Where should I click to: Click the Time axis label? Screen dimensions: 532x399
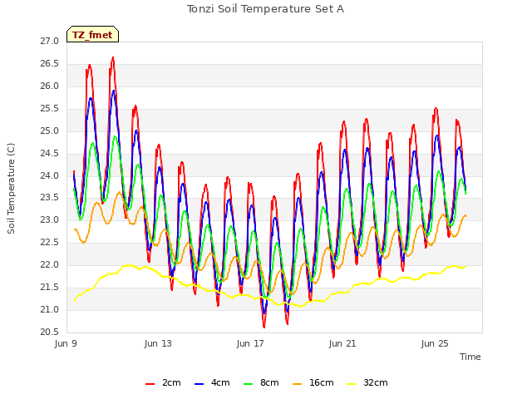point(470,357)
